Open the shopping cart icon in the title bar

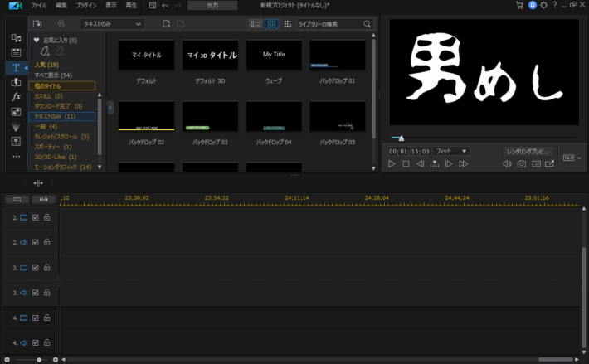coord(519,5)
